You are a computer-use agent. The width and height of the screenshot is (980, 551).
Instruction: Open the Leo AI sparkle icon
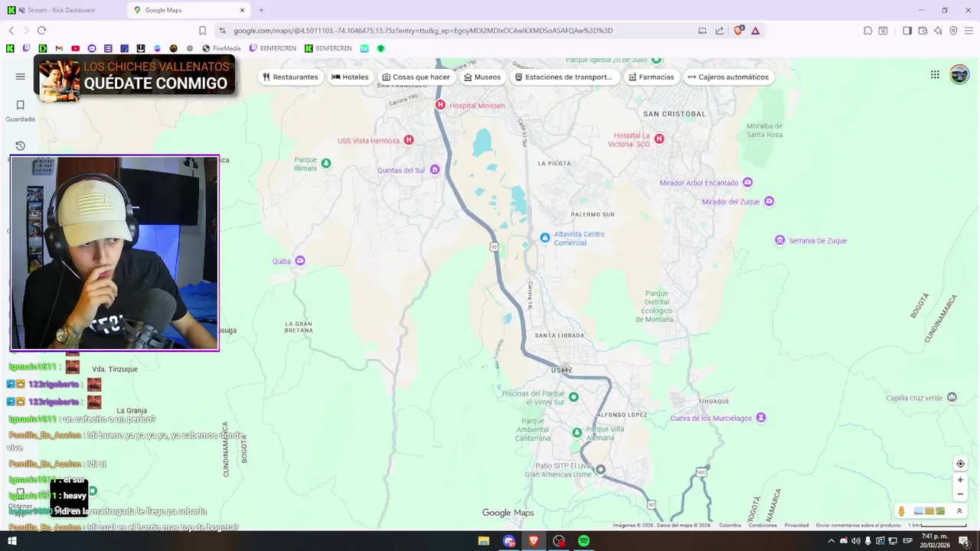pos(938,31)
